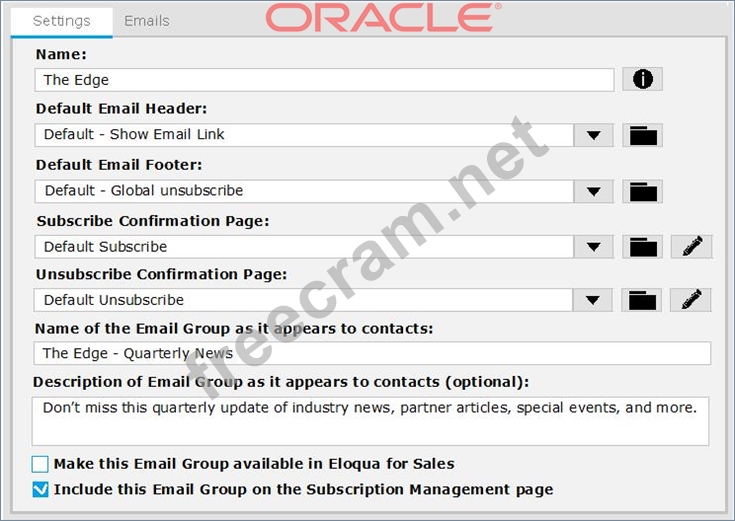Click the Name field containing The Edge
This screenshot has height=521, width=735.
[324, 80]
